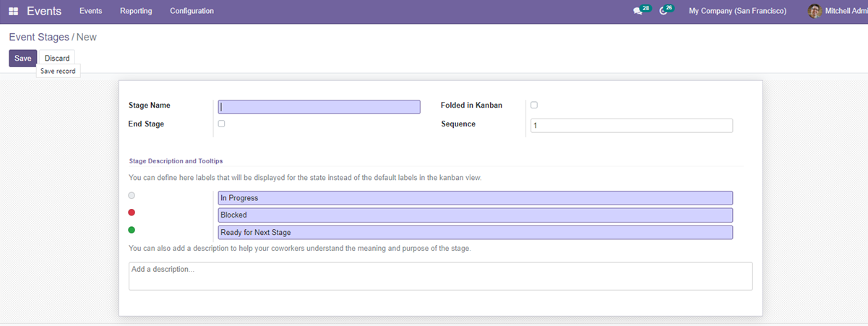Open the Configuration menu

pyautogui.click(x=192, y=11)
